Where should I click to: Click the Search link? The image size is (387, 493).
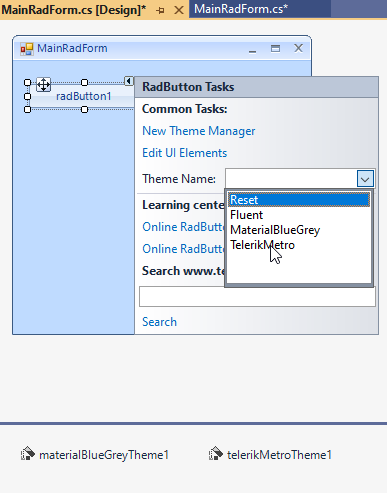pyautogui.click(x=159, y=322)
